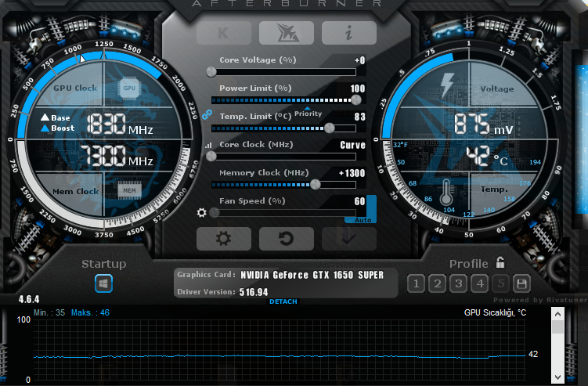Image resolution: width=588 pixels, height=386 pixels.
Task: Apply settings with the checkmark button
Action: click(348, 239)
